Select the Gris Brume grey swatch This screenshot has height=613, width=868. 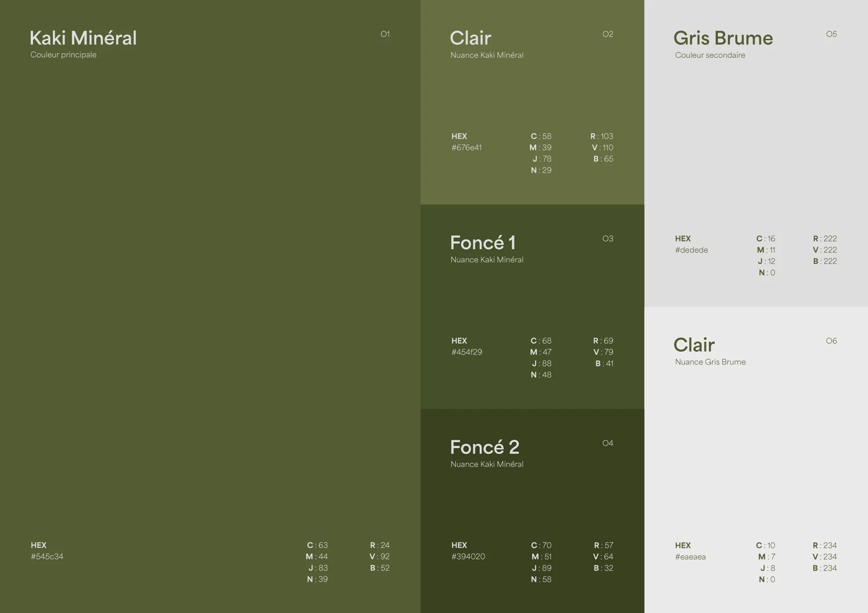pyautogui.click(x=756, y=149)
